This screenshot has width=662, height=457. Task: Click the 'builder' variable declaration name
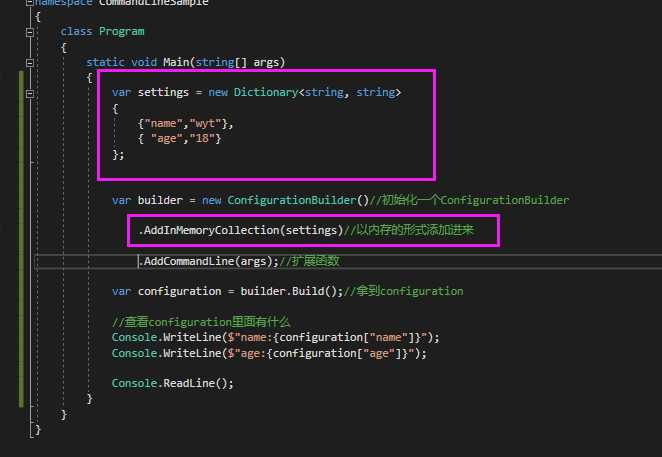click(x=160, y=200)
